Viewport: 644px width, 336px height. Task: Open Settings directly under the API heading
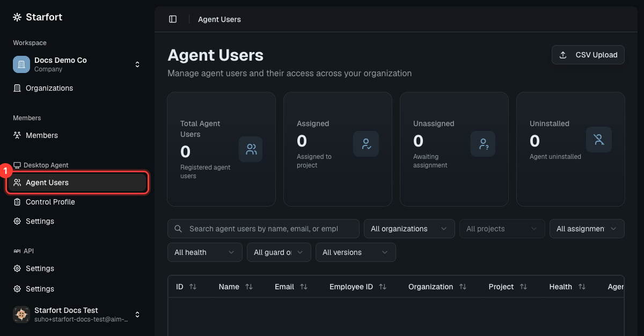point(77,268)
